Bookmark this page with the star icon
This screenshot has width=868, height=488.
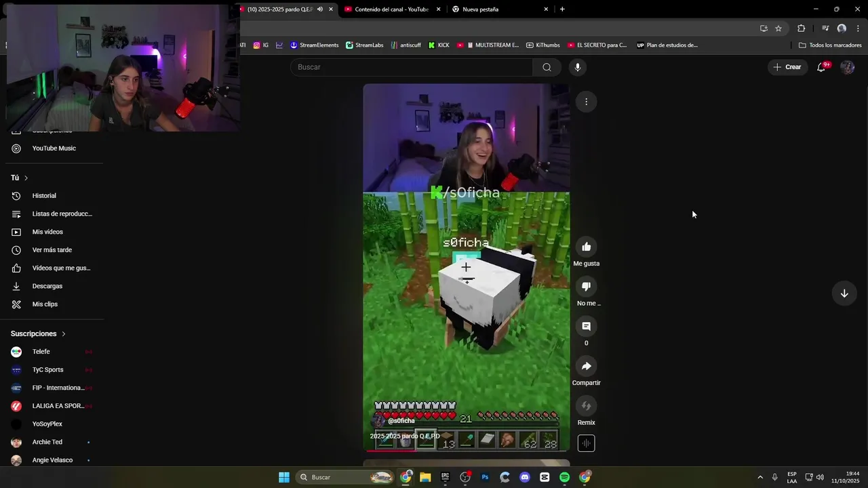coord(778,28)
